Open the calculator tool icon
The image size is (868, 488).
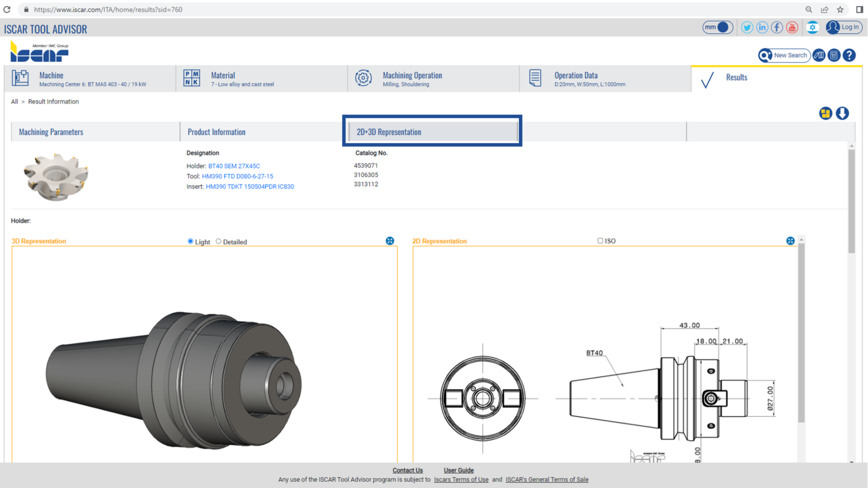(834, 56)
